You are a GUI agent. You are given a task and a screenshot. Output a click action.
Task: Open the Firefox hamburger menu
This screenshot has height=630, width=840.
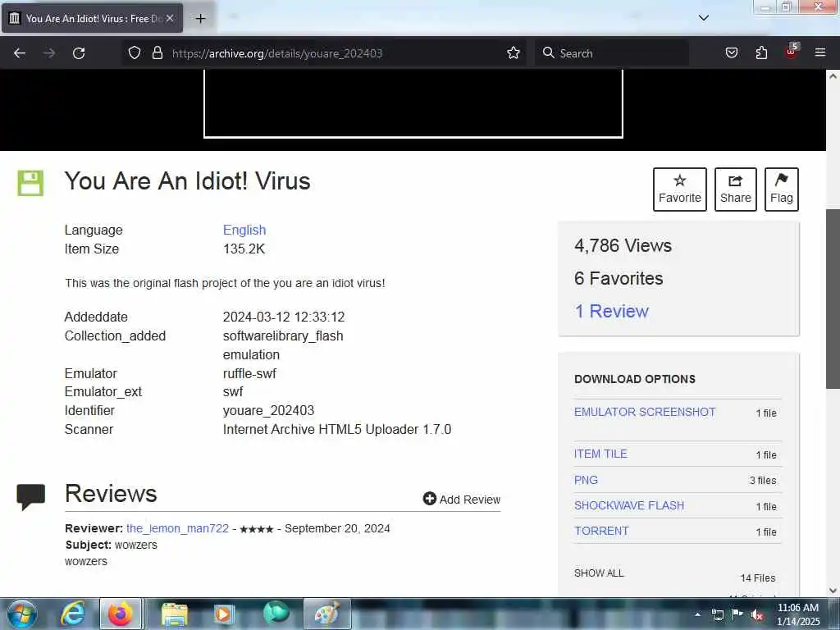[820, 53]
